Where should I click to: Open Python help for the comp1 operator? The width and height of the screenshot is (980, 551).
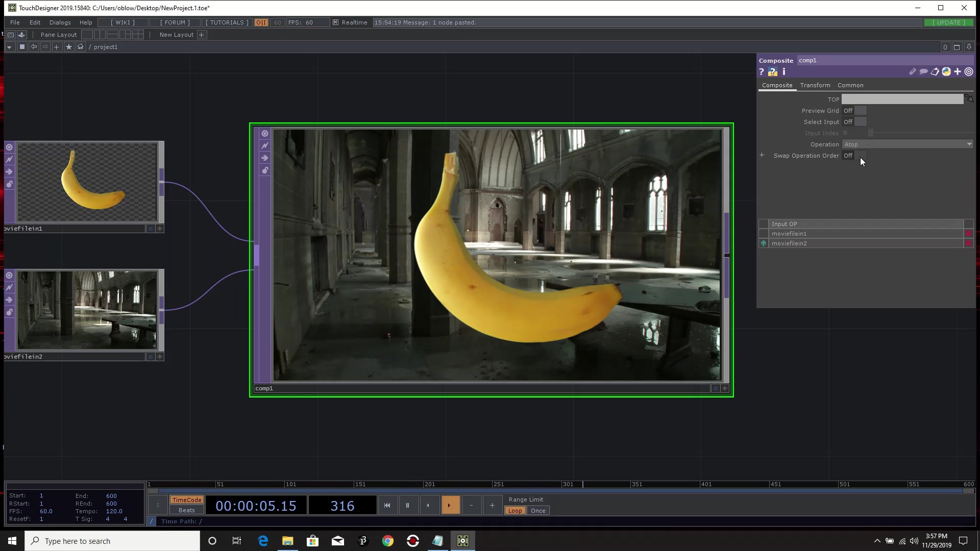(x=772, y=72)
